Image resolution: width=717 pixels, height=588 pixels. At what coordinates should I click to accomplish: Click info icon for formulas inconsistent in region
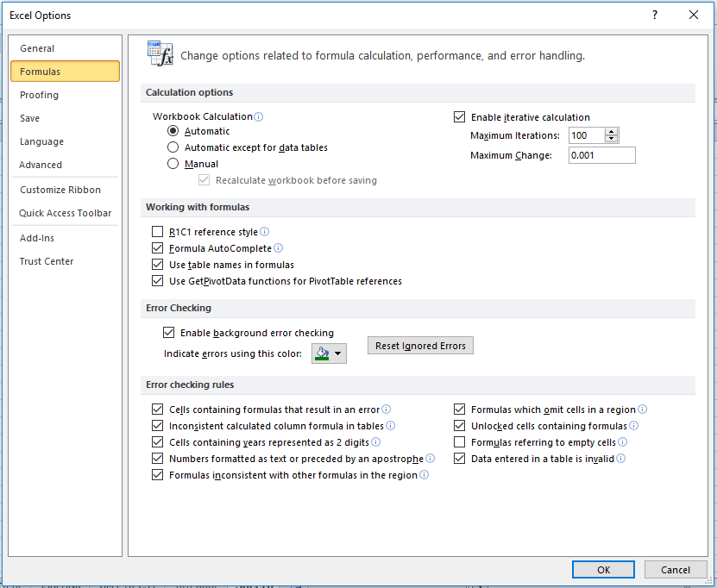point(424,475)
